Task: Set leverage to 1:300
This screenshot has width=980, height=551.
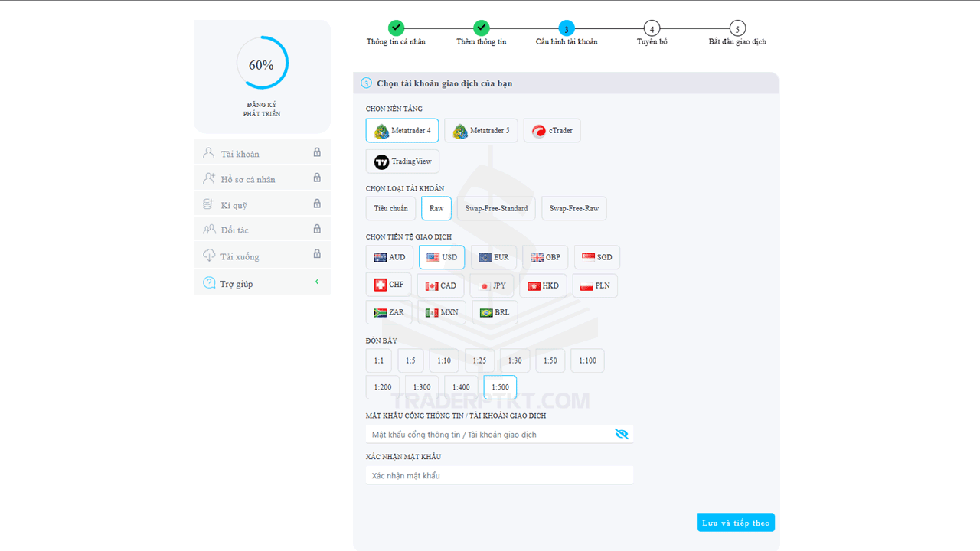Action: point(422,387)
